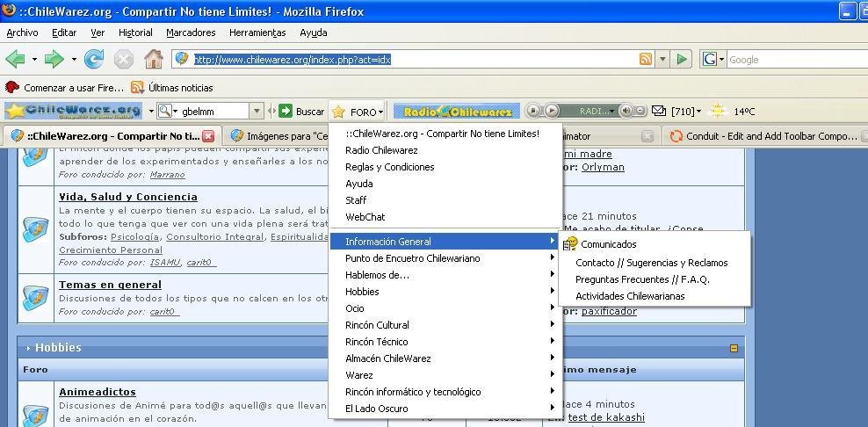Open the email [710] dropdown

pyautogui.click(x=686, y=112)
